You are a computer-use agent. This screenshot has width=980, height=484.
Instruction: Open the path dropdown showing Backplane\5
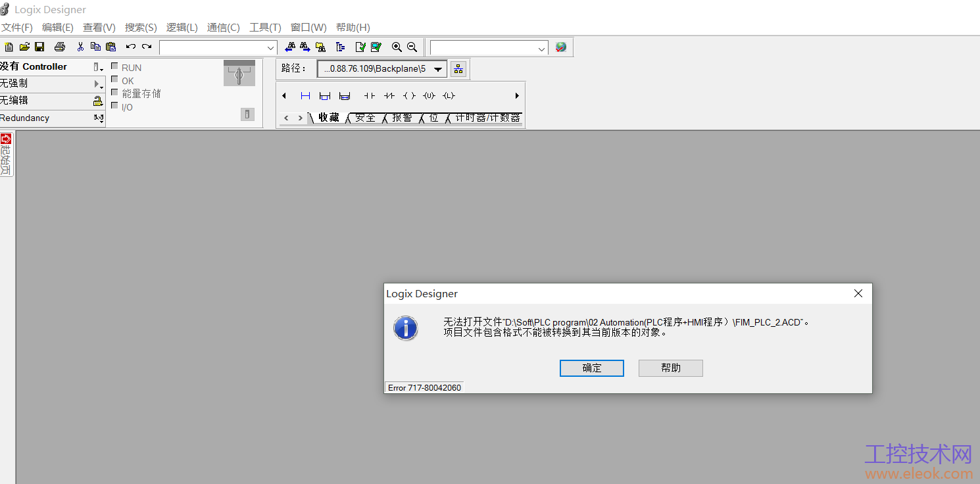[439, 69]
